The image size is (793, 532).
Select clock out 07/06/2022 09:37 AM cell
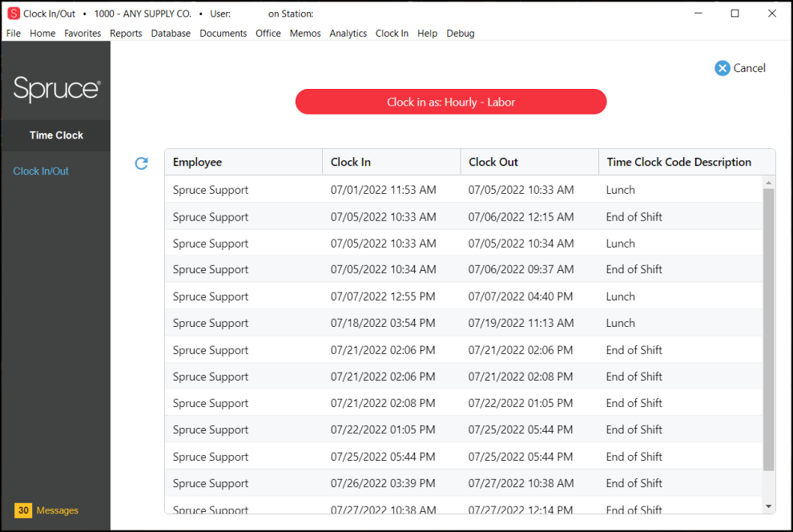pyautogui.click(x=521, y=269)
